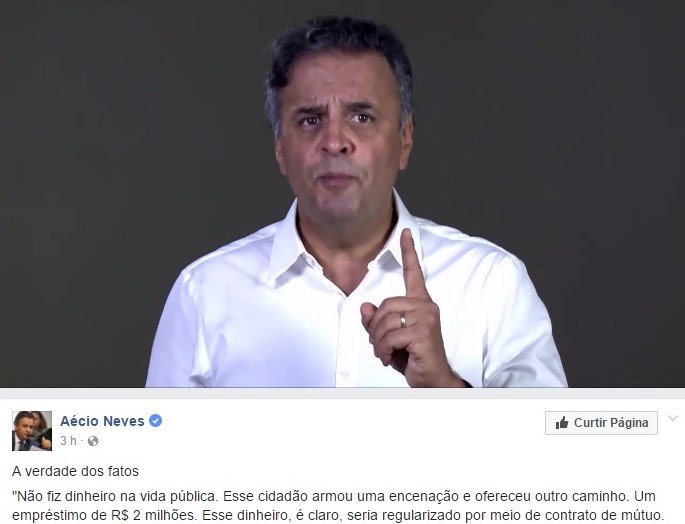Click the line beginning "Não fiz dinheiro"
This screenshot has height=524, width=685.
click(x=334, y=496)
